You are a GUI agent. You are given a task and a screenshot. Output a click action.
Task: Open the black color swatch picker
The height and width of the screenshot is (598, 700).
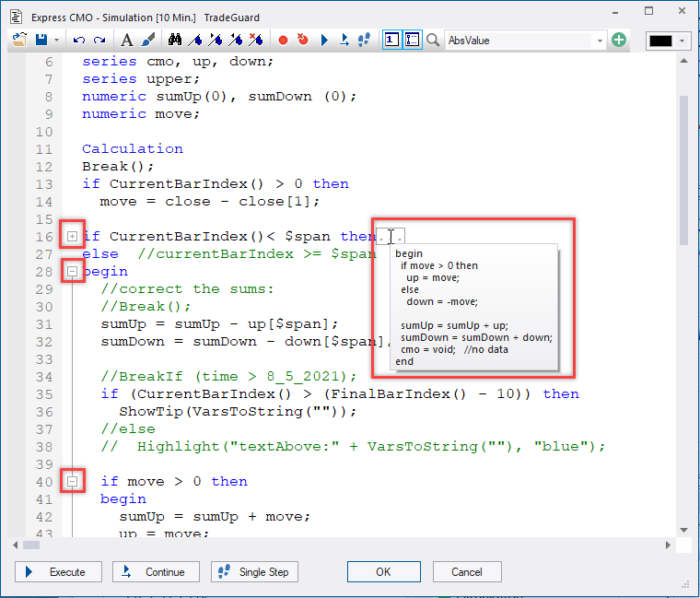pos(668,41)
